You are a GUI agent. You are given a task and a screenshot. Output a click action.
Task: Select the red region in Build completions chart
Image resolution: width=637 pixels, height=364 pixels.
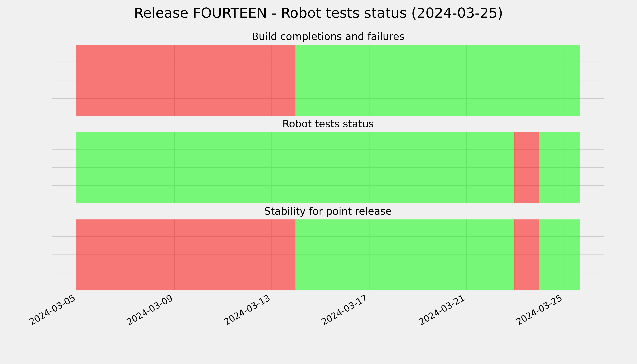click(186, 80)
